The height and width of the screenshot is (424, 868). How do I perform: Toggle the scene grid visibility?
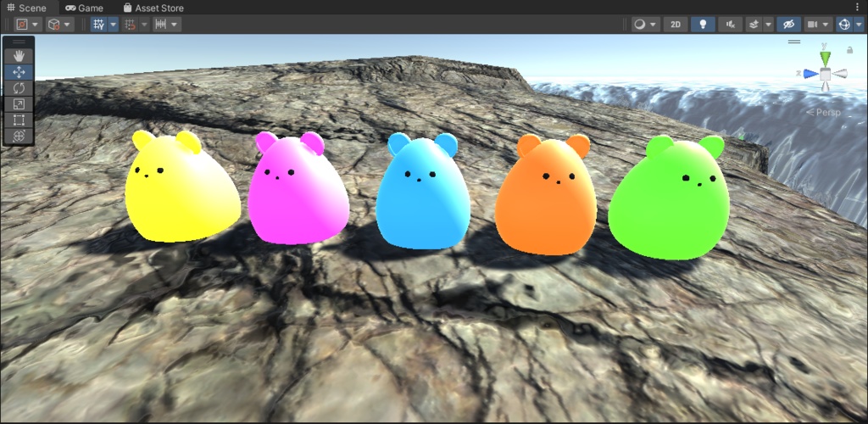pyautogui.click(x=98, y=25)
